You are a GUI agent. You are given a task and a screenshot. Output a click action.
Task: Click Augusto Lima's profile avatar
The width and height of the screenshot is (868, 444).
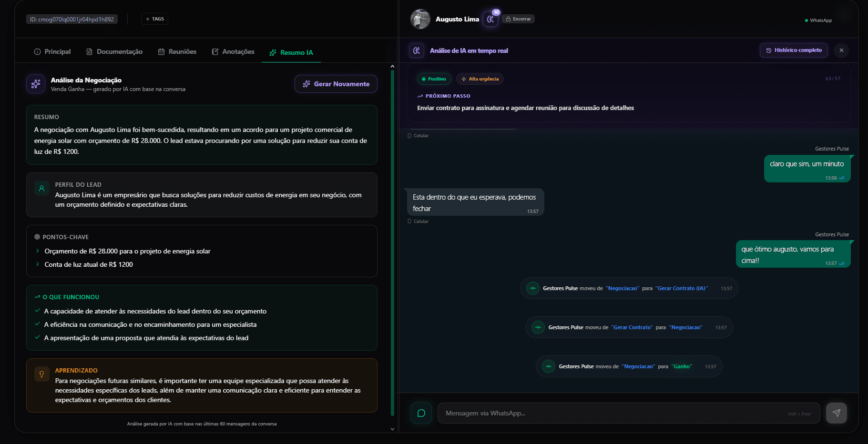420,19
